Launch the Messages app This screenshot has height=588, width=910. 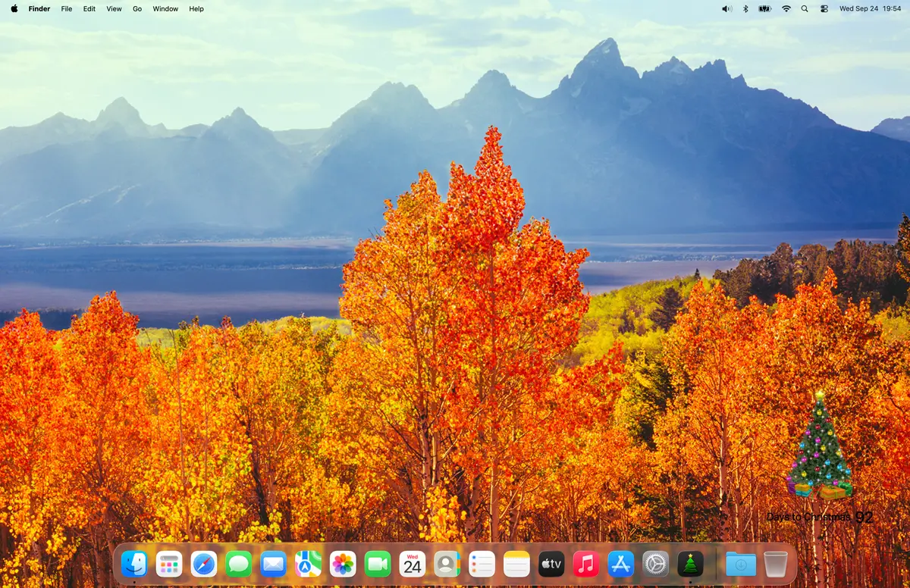click(239, 564)
